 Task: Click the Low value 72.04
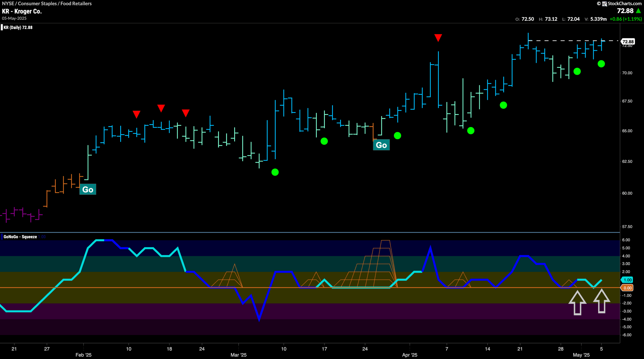point(573,19)
